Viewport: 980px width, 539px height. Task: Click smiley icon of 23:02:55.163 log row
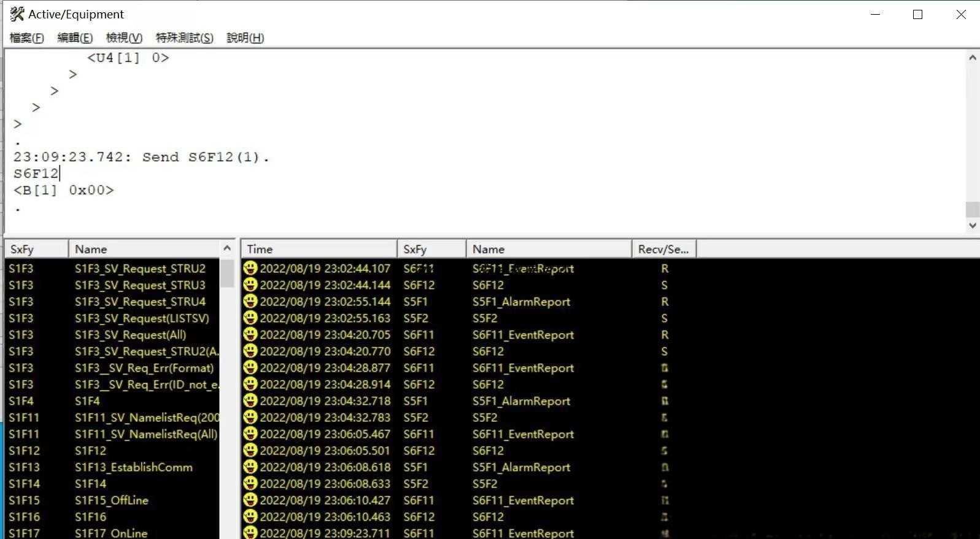[250, 318]
